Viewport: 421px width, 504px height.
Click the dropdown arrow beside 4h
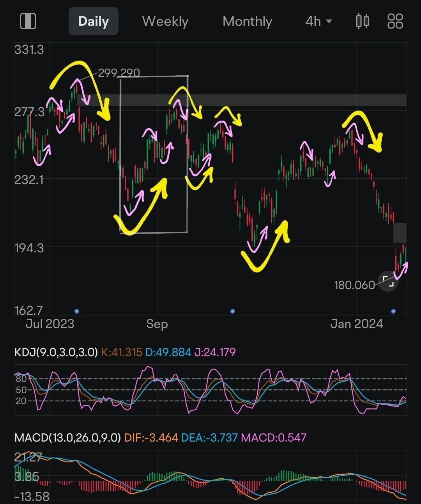[x=329, y=21]
